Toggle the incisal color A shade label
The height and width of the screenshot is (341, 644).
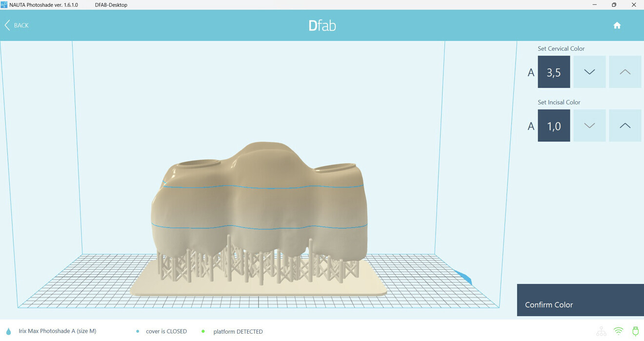coord(530,125)
